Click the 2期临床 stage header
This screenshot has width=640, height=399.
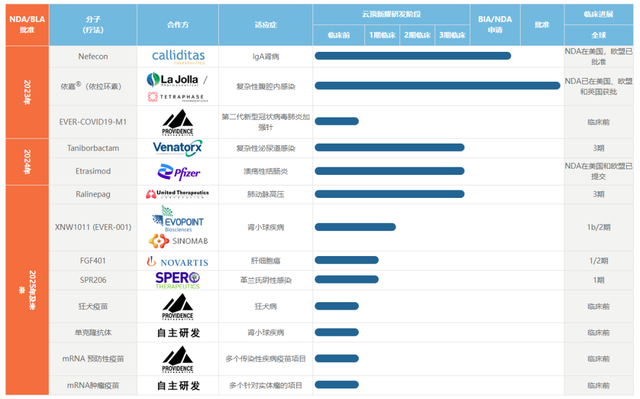417,35
